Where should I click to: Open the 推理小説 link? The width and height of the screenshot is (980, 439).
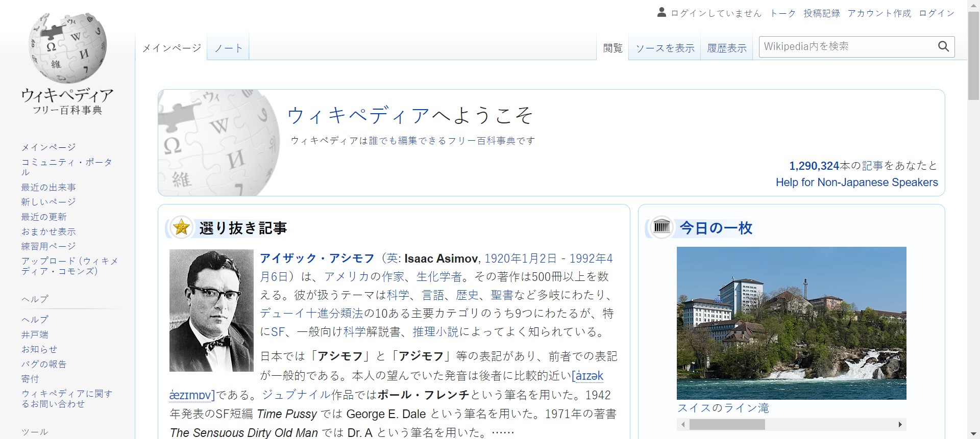coord(436,332)
